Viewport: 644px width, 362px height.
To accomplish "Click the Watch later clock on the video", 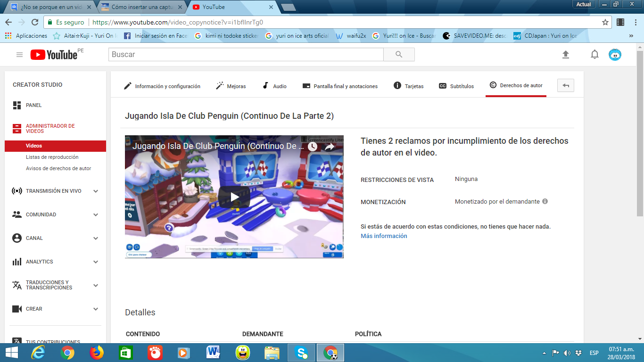I will 313,147.
